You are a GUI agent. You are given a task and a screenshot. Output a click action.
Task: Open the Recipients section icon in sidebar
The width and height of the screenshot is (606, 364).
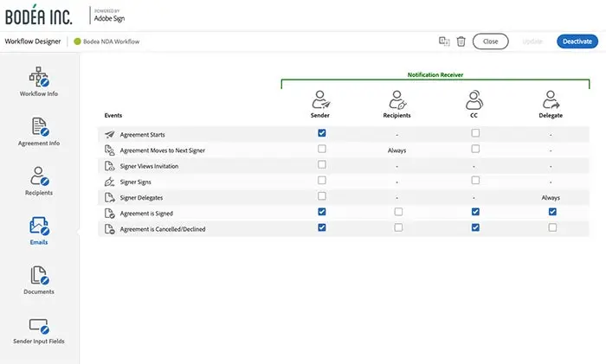pos(38,176)
